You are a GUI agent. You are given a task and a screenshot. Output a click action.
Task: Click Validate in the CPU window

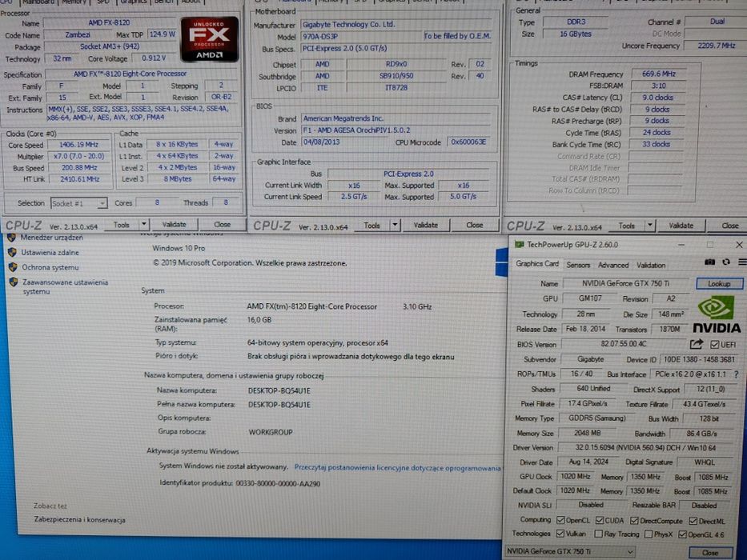[174, 224]
